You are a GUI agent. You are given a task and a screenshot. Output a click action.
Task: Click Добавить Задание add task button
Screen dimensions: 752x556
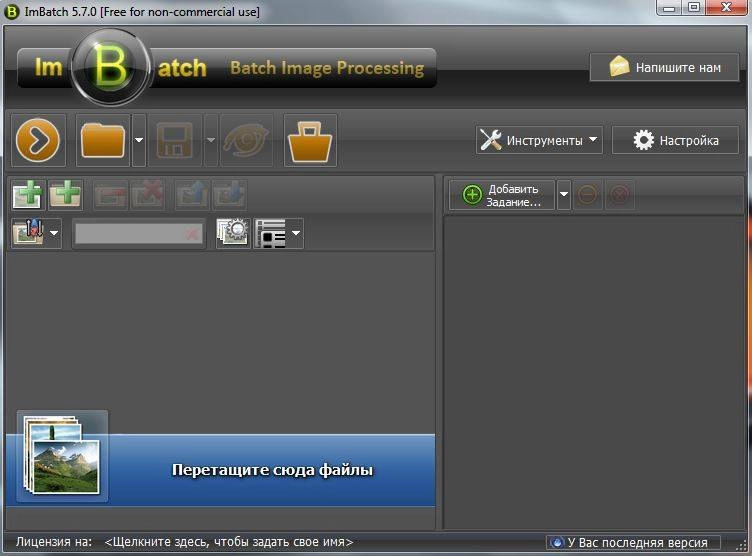pyautogui.click(x=502, y=195)
